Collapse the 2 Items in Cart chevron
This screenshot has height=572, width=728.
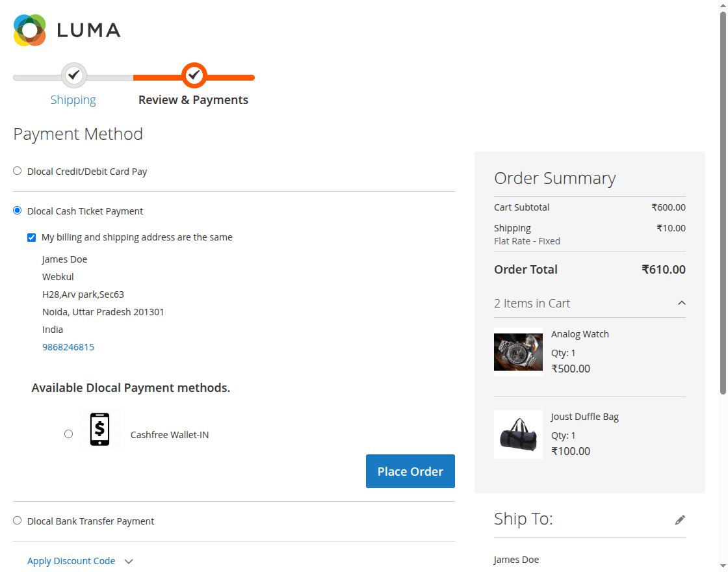[681, 304]
